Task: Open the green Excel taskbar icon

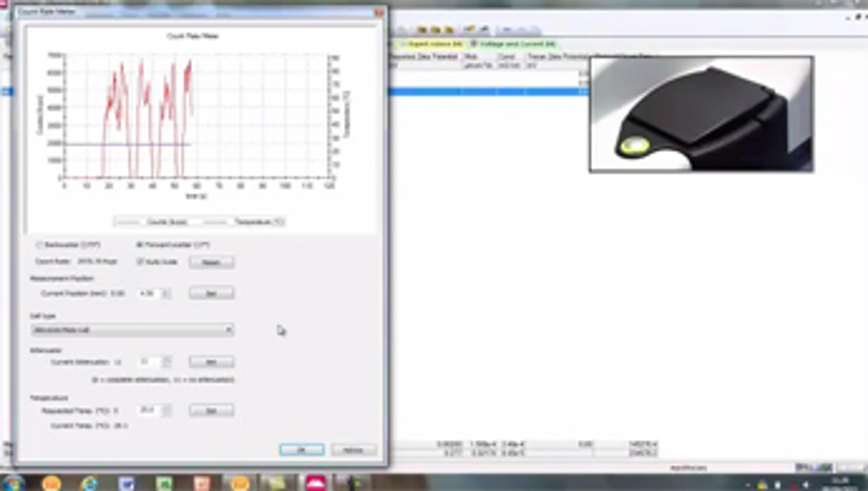Action: coord(164,484)
